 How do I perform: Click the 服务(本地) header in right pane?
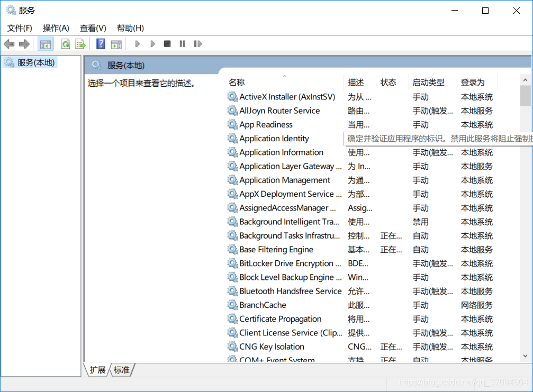(126, 65)
